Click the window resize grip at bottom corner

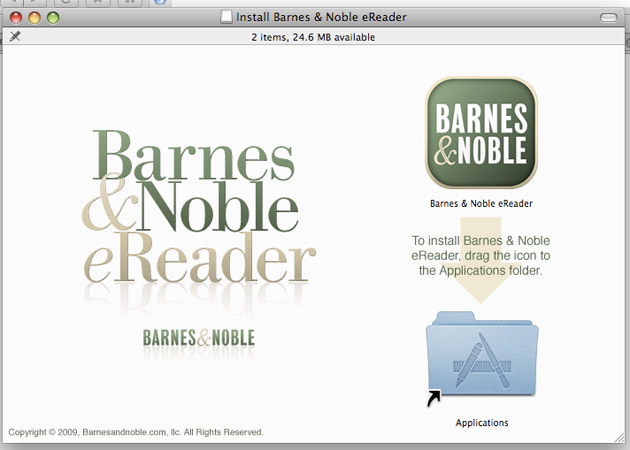[620, 437]
